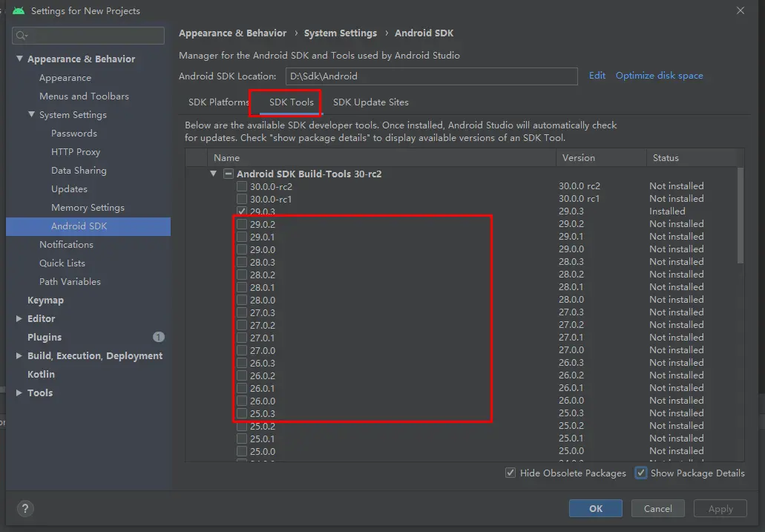Click the Apply button
Image resolution: width=765 pixels, height=532 pixels.
tap(720, 508)
